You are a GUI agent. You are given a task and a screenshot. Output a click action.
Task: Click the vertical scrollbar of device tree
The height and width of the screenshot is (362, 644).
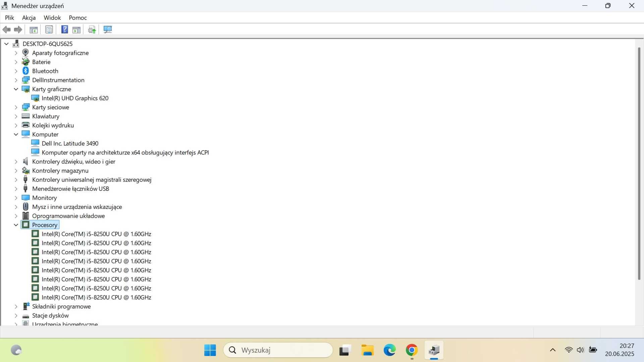(639, 164)
